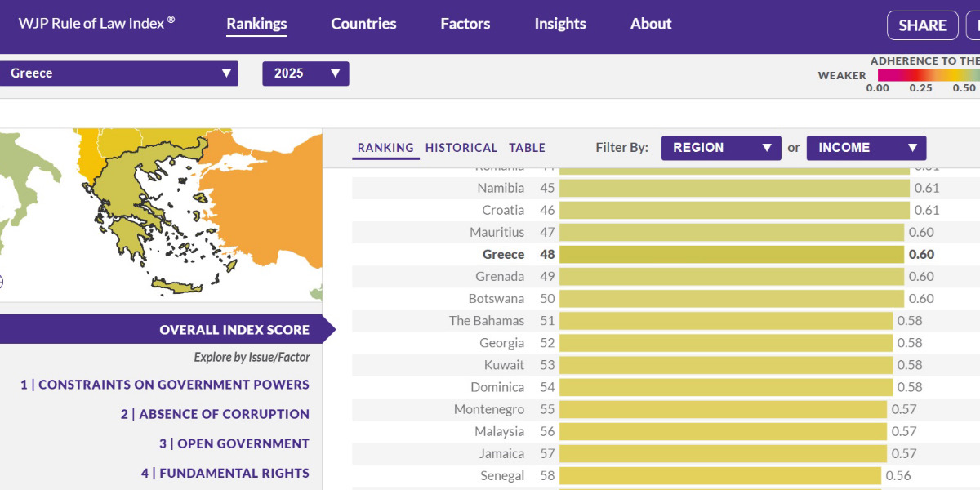Go to the Insights page
980x490 pixels.
560,24
